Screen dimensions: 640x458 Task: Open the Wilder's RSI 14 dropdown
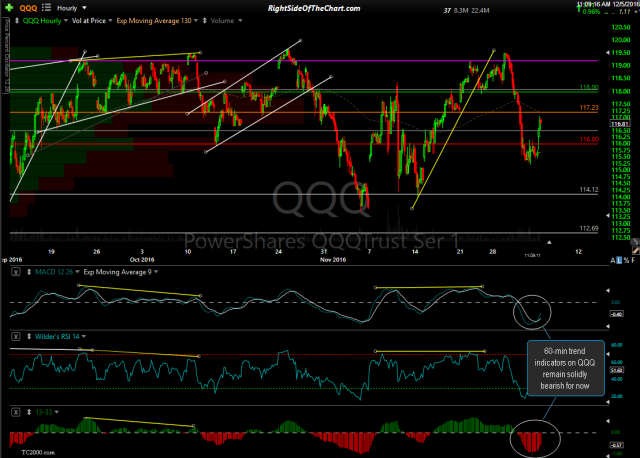tap(60, 336)
